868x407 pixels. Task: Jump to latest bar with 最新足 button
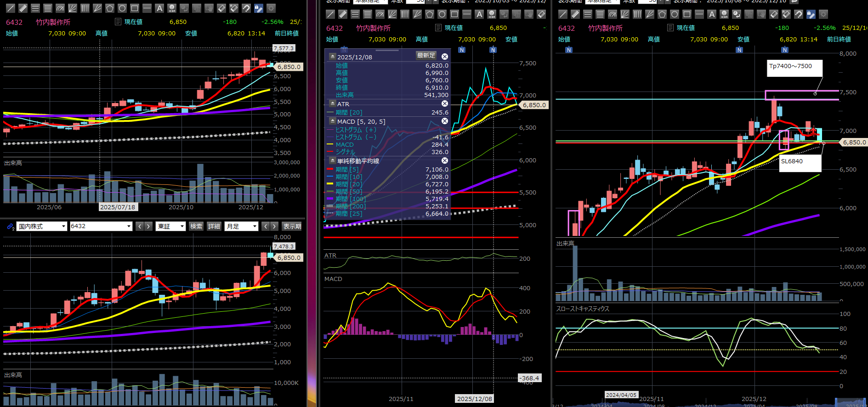425,56
